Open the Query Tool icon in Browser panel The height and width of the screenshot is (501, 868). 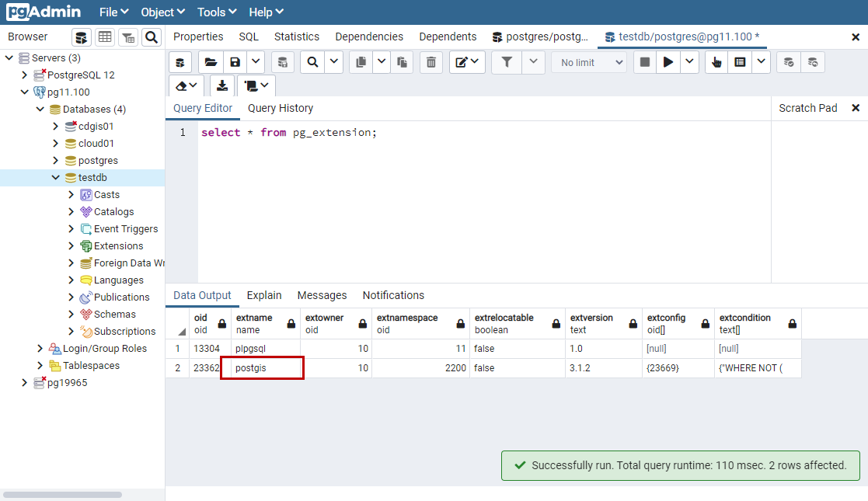[82, 37]
